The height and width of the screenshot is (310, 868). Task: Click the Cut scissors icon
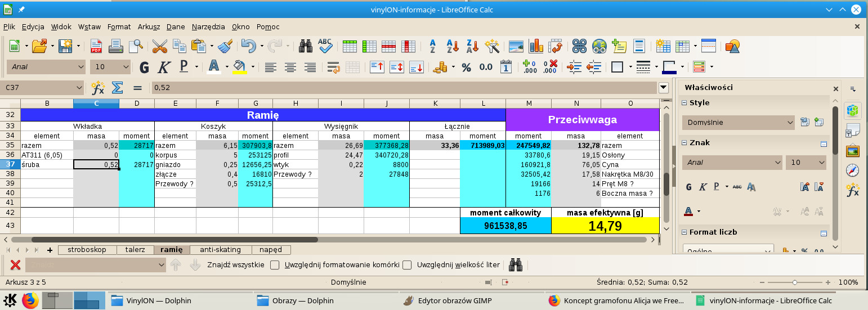point(160,46)
